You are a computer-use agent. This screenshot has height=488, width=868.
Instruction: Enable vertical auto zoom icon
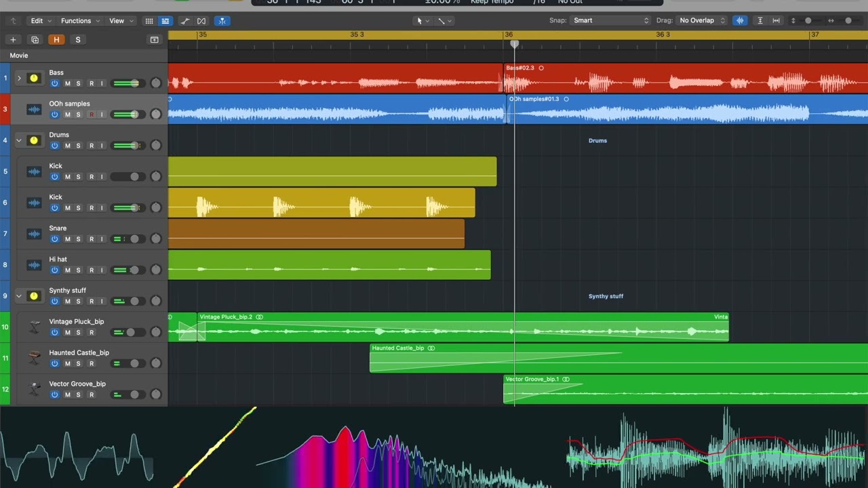click(x=760, y=21)
